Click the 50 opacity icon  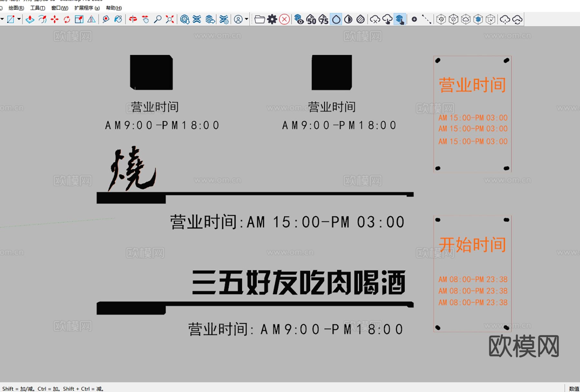tap(311, 19)
